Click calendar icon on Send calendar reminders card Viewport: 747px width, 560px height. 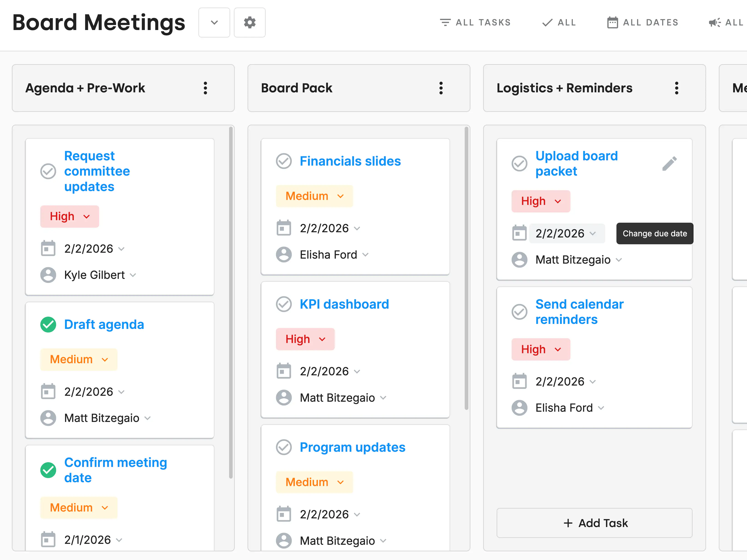point(519,381)
